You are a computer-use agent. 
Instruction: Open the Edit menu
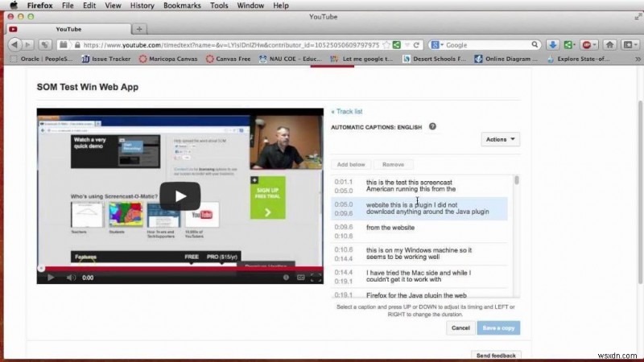89,6
